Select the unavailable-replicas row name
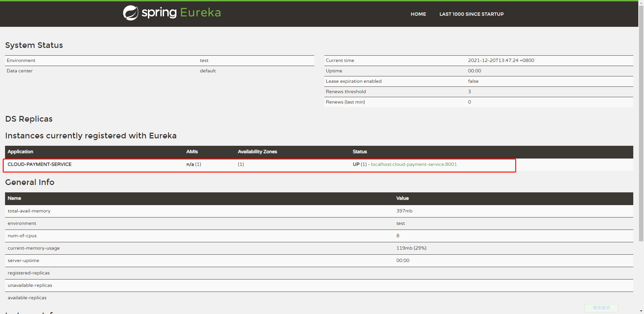Screen dimensions: 644x314 30,285
